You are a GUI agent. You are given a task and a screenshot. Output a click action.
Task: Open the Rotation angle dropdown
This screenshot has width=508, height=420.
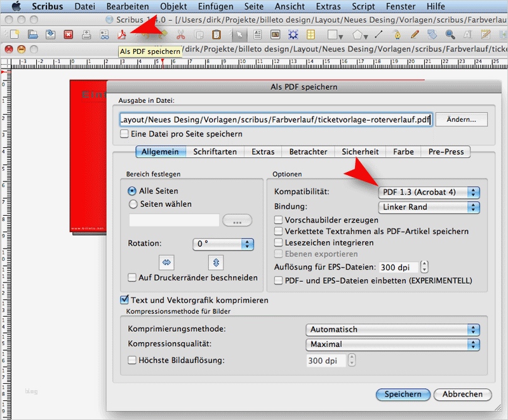pyautogui.click(x=224, y=244)
